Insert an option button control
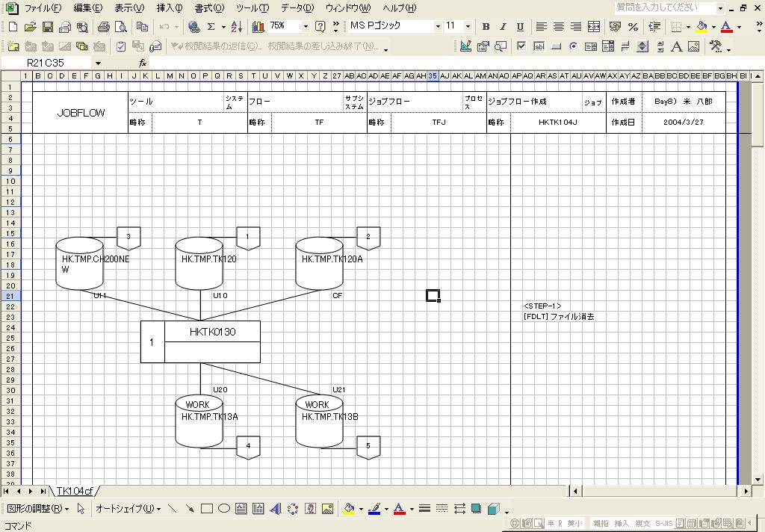Screen dimensions: 765x532 pyautogui.click(x=573, y=46)
